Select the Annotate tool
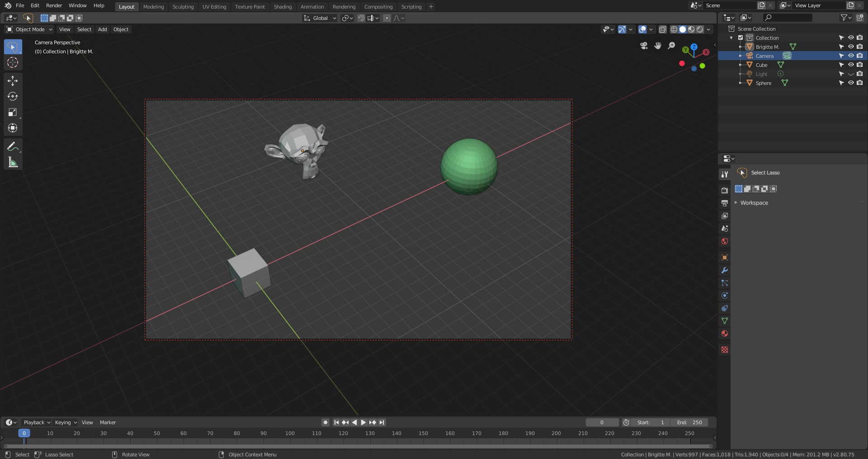Screen dimensions: 868x459 [x=13, y=147]
